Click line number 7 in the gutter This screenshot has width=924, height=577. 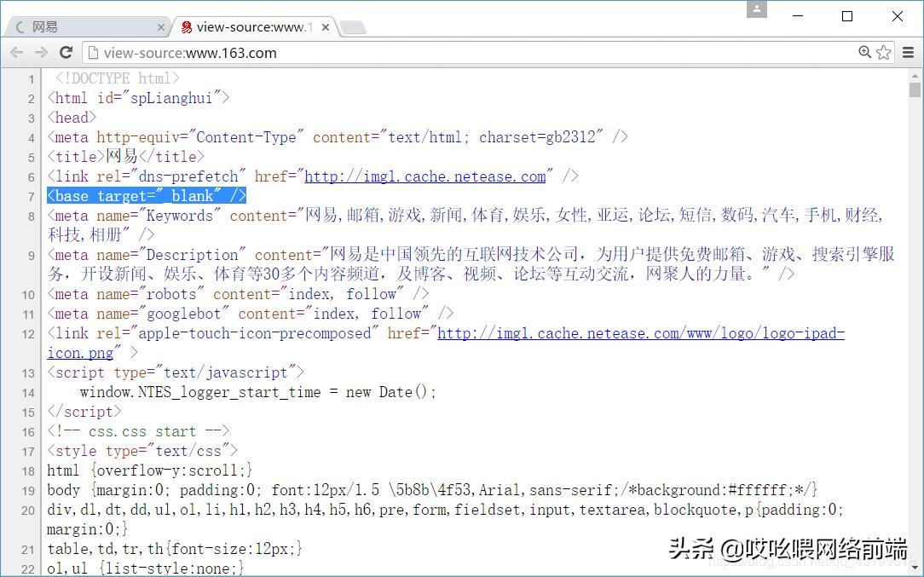(32, 195)
